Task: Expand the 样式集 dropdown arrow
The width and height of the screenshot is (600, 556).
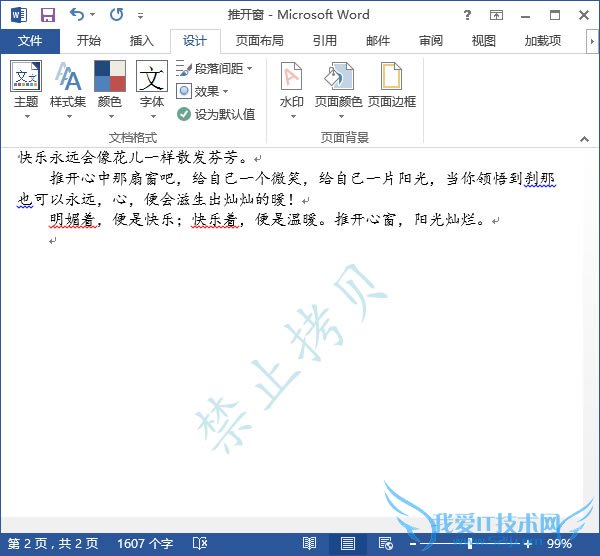Action: tap(69, 116)
